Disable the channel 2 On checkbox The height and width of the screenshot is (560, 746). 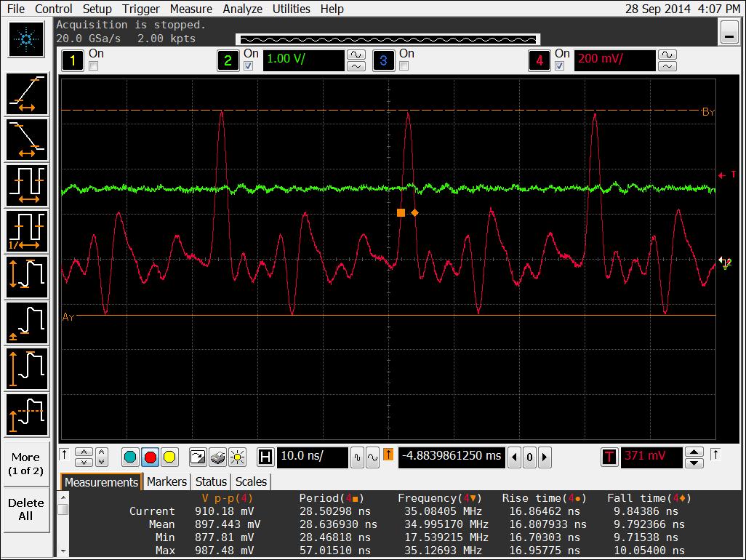click(249, 66)
